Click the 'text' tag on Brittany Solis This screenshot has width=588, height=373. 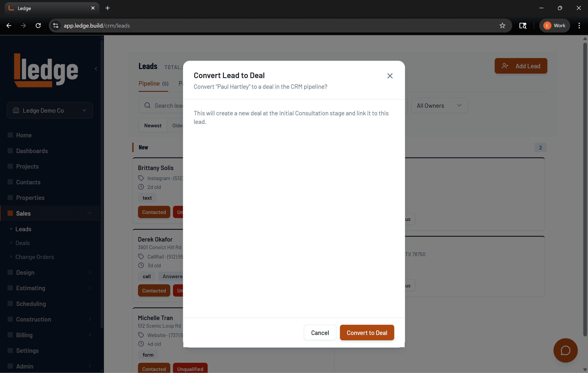click(x=147, y=198)
